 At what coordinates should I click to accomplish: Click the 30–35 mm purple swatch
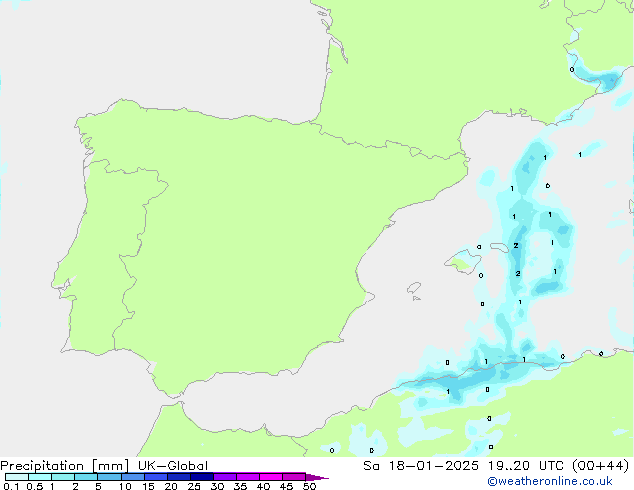225,477
